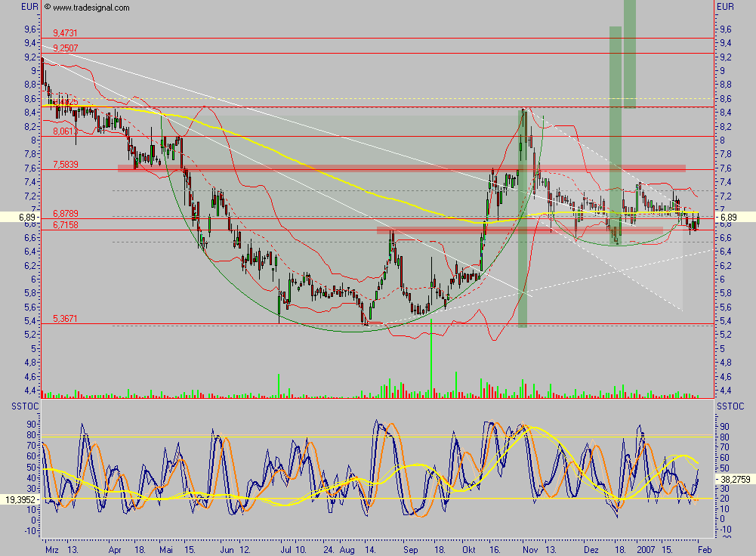Image resolution: width=756 pixels, height=556 pixels.
Task: Select the 19,3952 indicator value tag
Action: point(20,500)
